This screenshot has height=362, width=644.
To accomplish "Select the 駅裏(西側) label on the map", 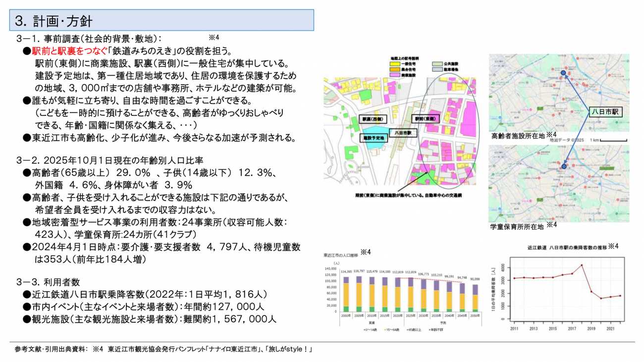I will [372, 119].
